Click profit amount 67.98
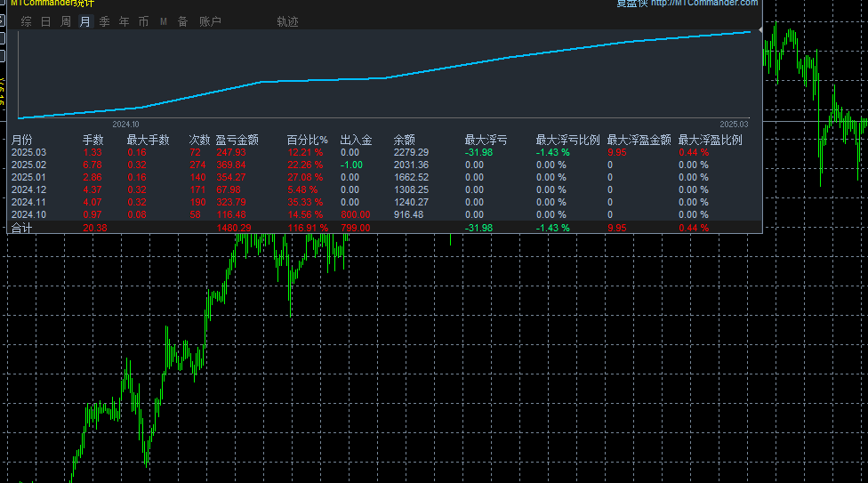Image resolution: width=868 pixels, height=483 pixels. 228,190
